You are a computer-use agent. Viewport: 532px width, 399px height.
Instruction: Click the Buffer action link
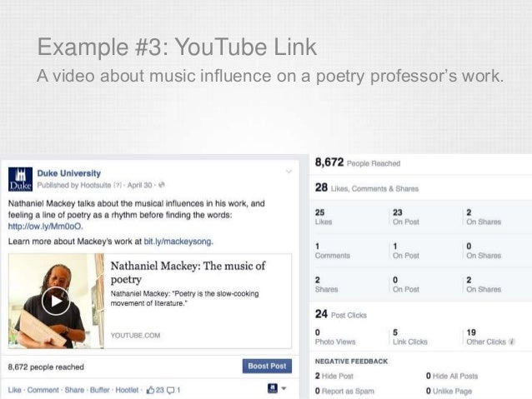100,389
